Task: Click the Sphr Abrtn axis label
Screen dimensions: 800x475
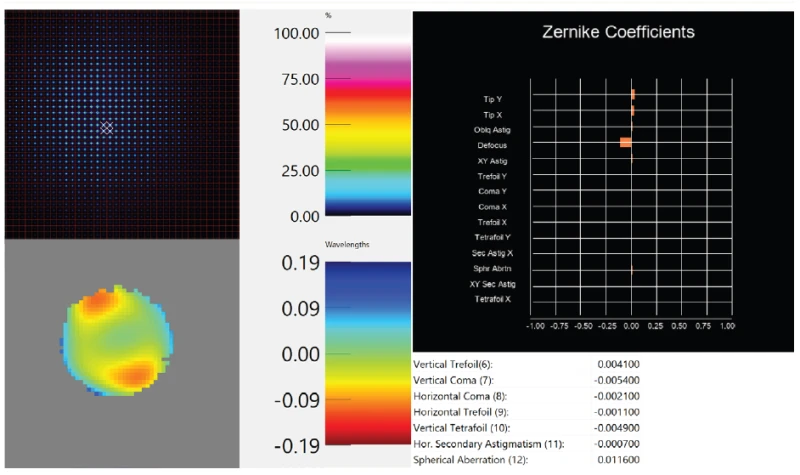Action: (x=499, y=269)
